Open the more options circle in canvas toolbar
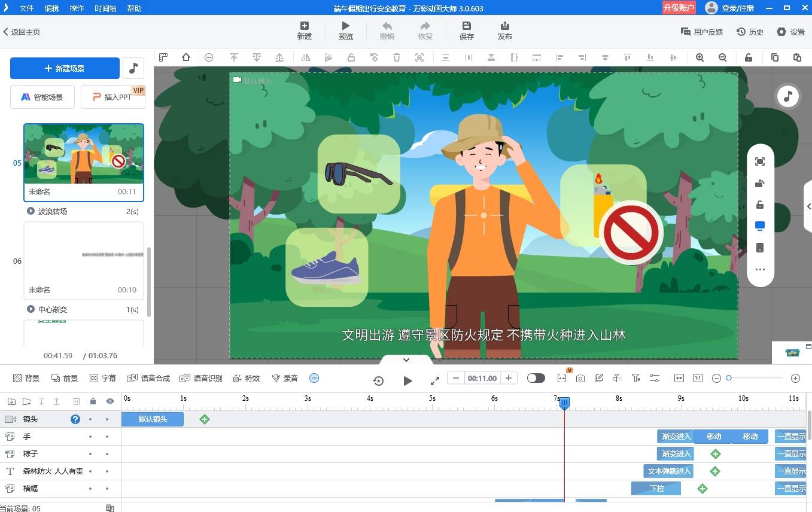 pos(209,57)
